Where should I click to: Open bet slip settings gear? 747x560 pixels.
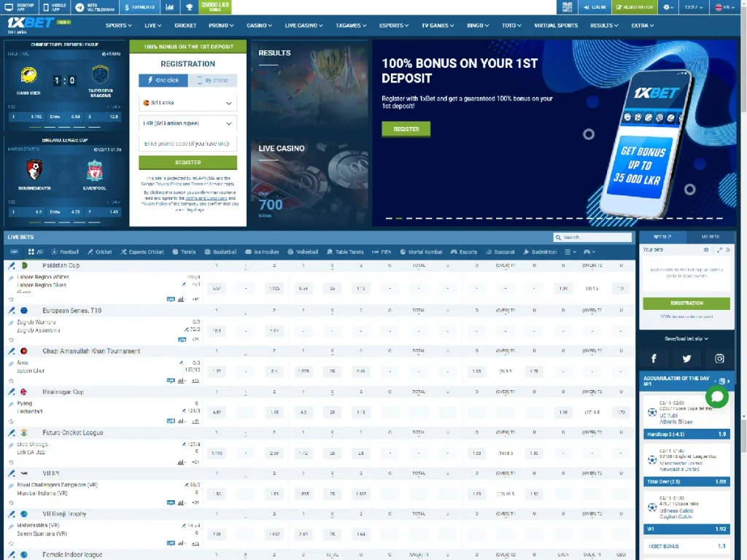(x=705, y=249)
